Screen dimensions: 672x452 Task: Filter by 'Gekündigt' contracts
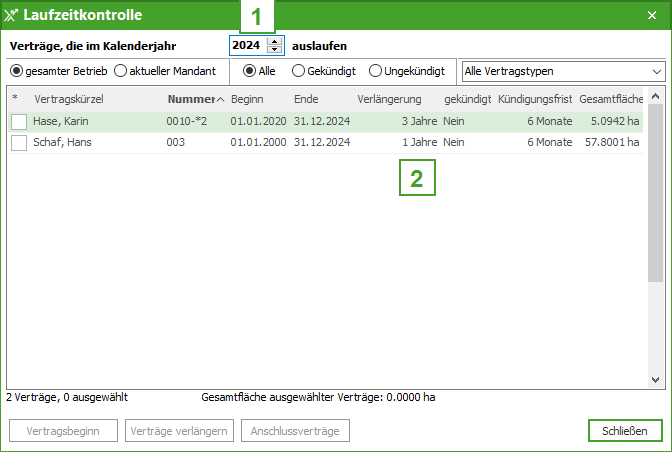pos(298,71)
